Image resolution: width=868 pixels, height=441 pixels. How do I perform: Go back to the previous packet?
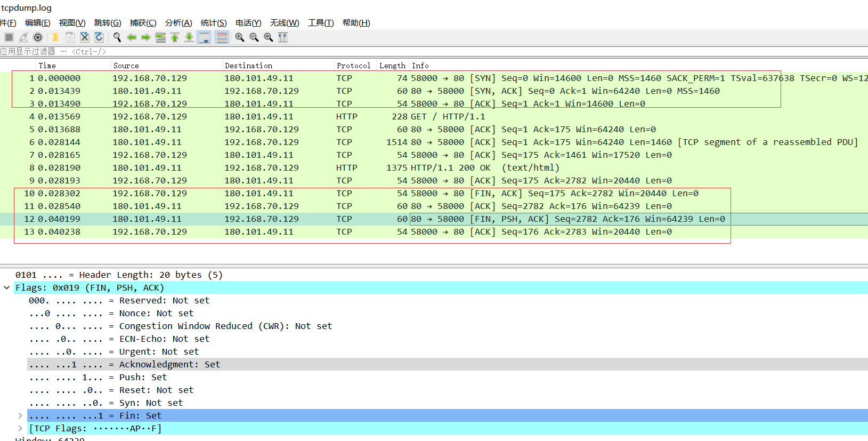[132, 37]
